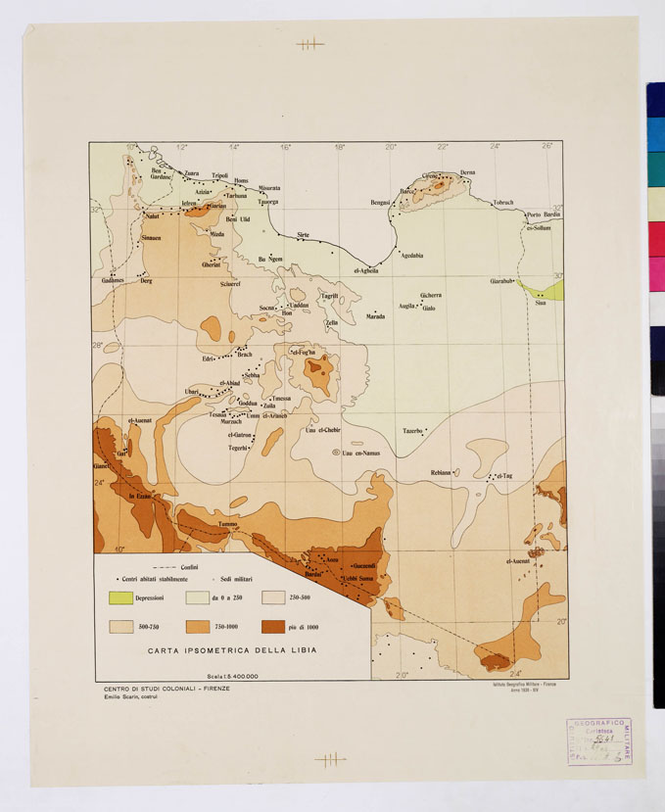Image resolution: width=665 pixels, height=812 pixels.
Task: Click the 'Centro di Studi Coloniali - Firenze' text
Action: (166, 688)
